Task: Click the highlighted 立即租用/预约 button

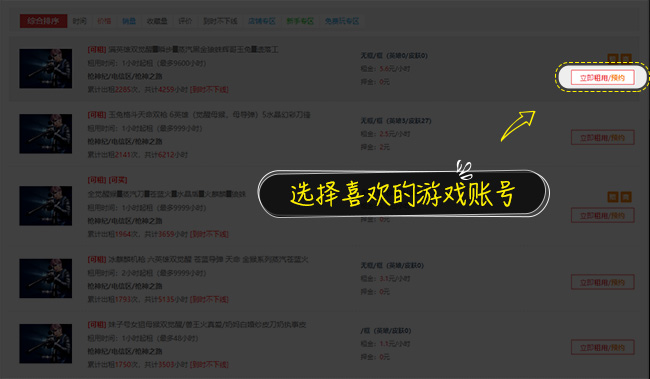Action: point(602,78)
